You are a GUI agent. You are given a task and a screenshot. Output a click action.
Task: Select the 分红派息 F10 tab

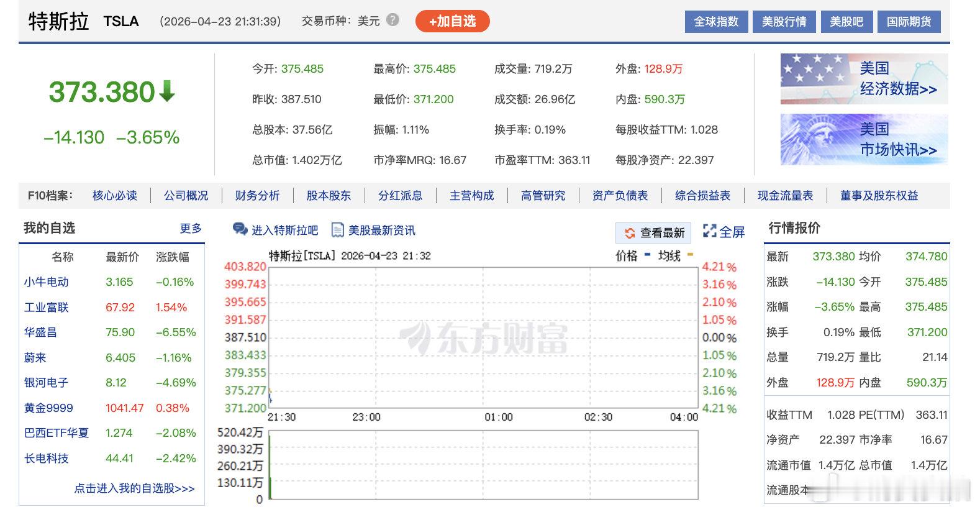[401, 196]
